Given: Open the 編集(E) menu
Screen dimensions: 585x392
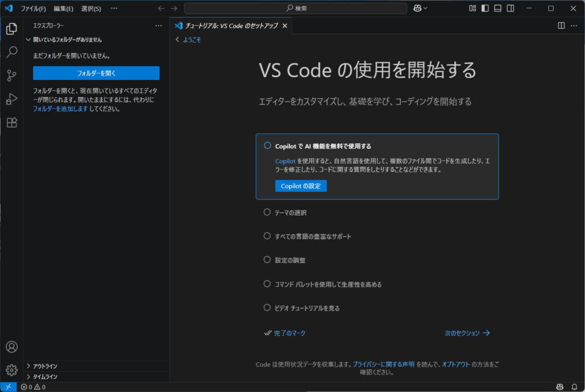Looking at the screenshot, I should point(63,9).
